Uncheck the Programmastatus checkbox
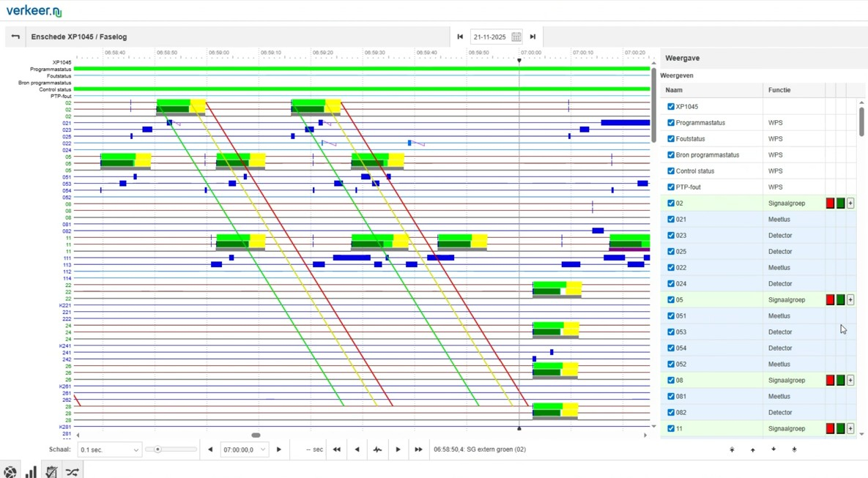The image size is (868, 478). click(x=670, y=123)
